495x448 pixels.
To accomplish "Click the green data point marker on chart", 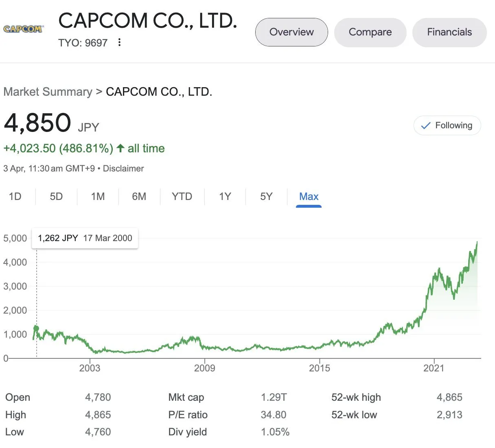I will tap(36, 328).
